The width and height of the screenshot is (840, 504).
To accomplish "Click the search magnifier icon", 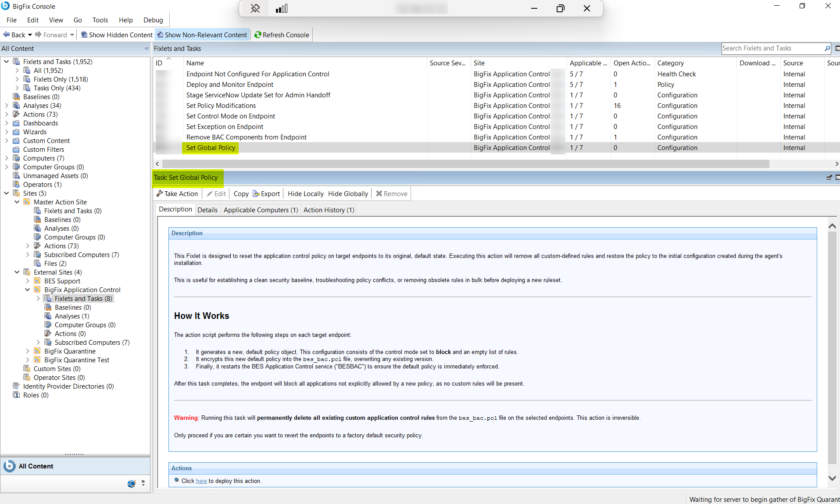I will coord(827,48).
